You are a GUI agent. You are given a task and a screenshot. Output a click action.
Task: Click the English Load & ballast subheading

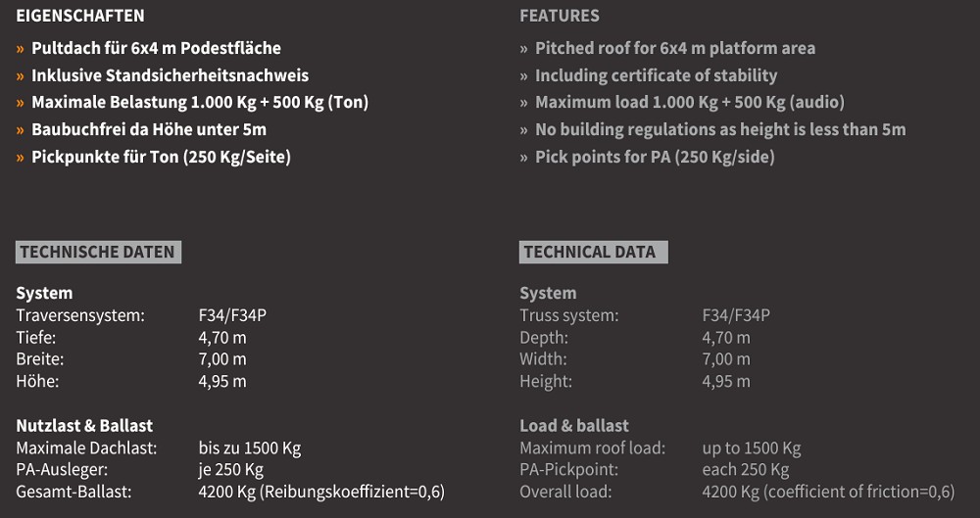(574, 426)
